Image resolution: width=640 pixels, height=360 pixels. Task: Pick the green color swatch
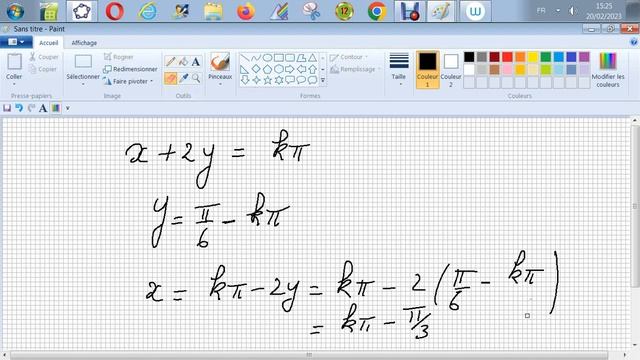pyautogui.click(x=546, y=57)
